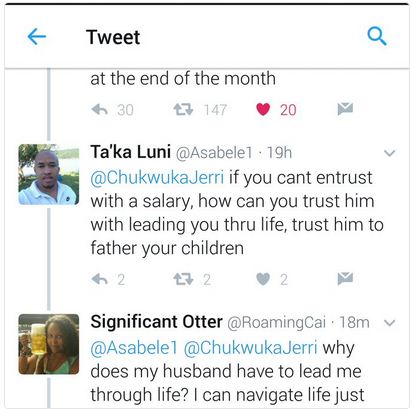This screenshot has width=412, height=409.
Task: Reply to Ta'ka Luni's tweet
Action: [x=99, y=279]
